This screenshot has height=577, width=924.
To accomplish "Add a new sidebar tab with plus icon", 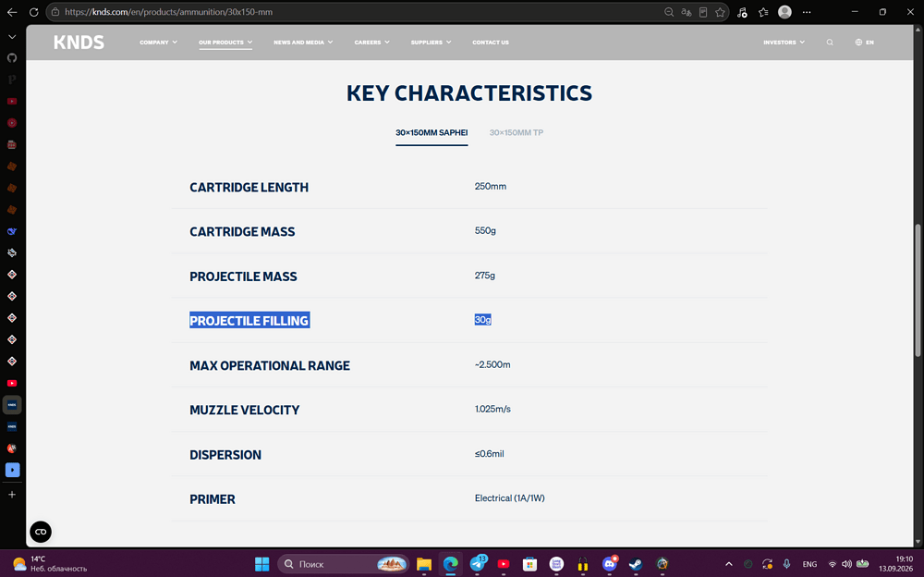I will pyautogui.click(x=12, y=495).
